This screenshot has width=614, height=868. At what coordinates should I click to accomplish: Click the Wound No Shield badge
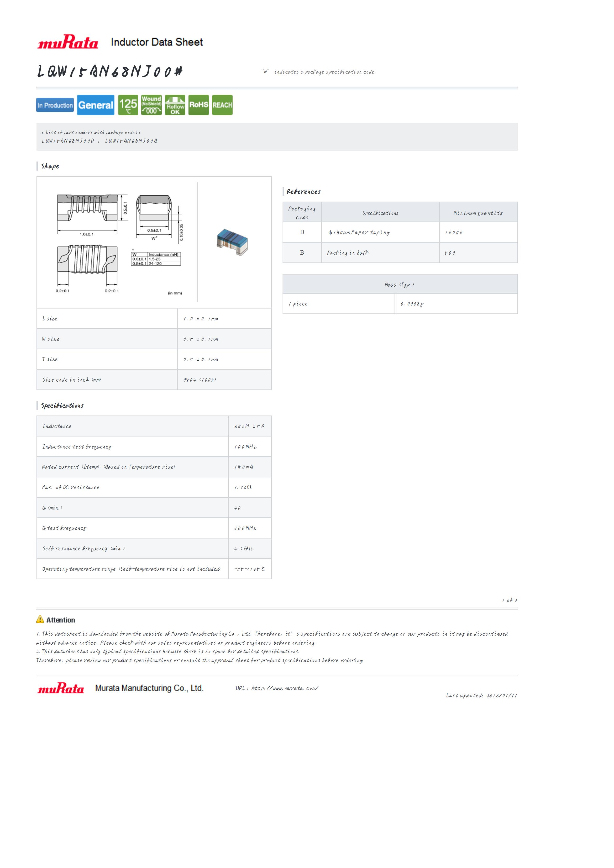pyautogui.click(x=151, y=105)
